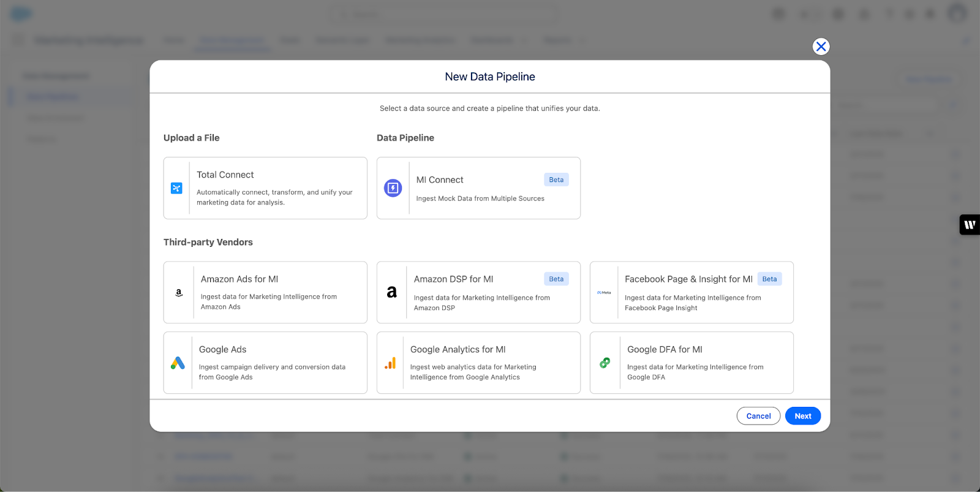Click the Beta badge on MI Connect
Image resolution: width=980 pixels, height=492 pixels.
[x=556, y=180]
